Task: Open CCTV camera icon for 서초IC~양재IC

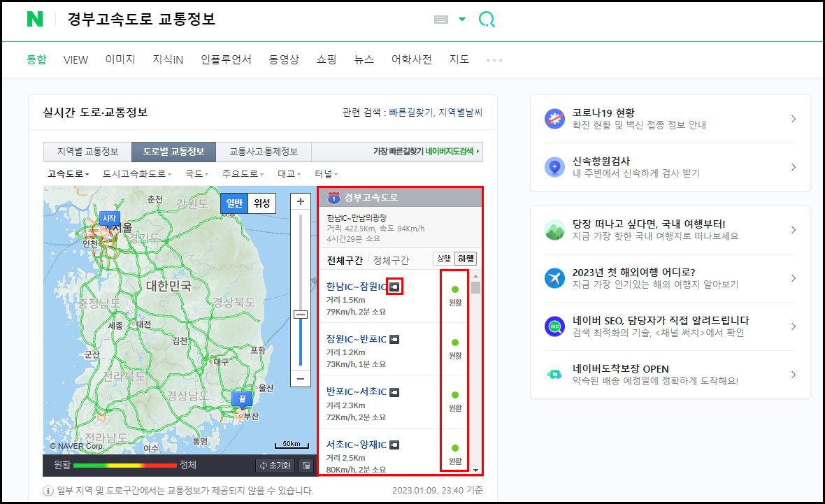Action: pos(394,445)
